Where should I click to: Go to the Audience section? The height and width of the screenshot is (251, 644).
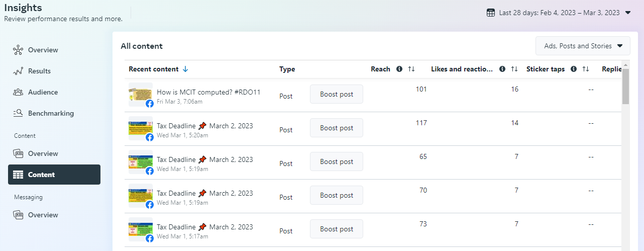pyautogui.click(x=43, y=92)
